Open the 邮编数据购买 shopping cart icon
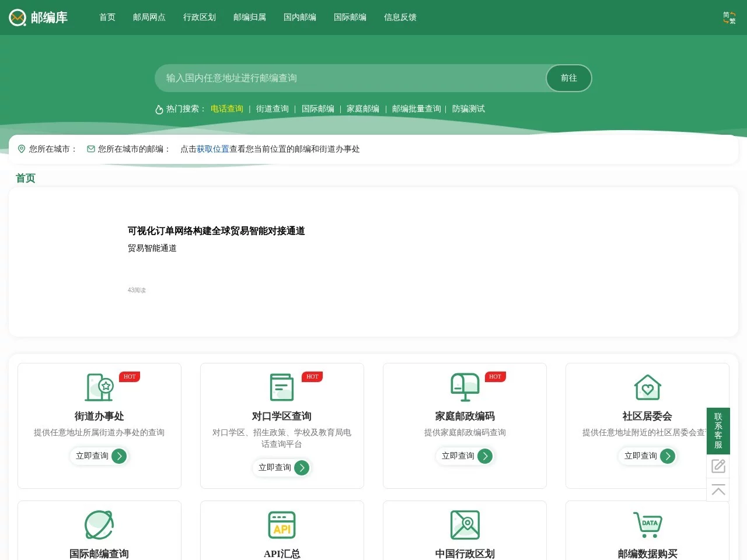747x560 pixels. 647,524
